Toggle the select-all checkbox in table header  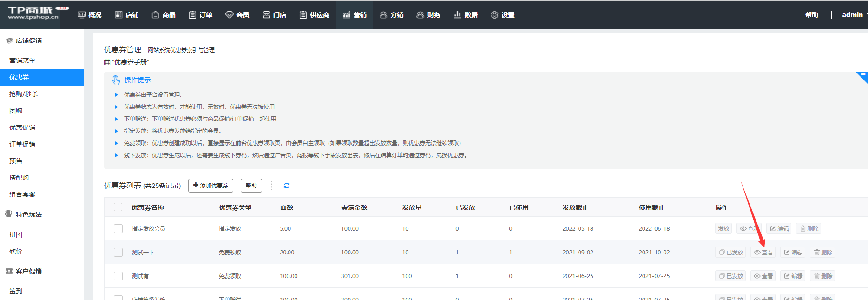coord(118,207)
